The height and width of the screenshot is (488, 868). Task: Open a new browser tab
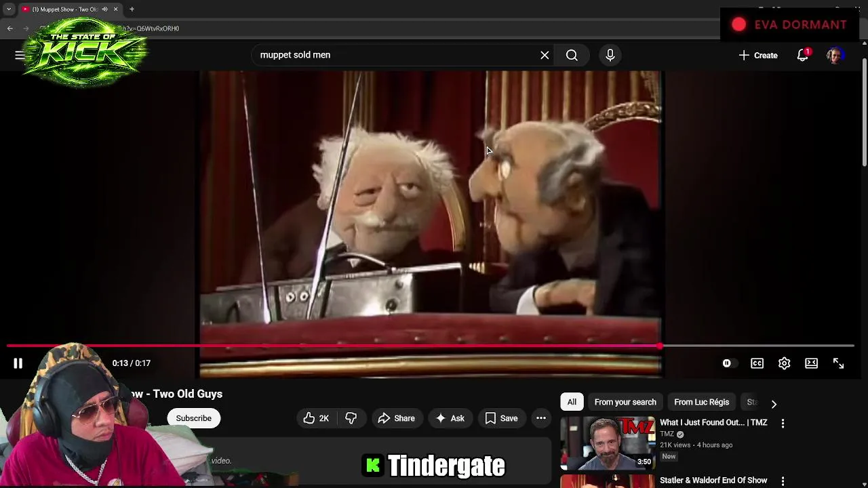tap(132, 9)
